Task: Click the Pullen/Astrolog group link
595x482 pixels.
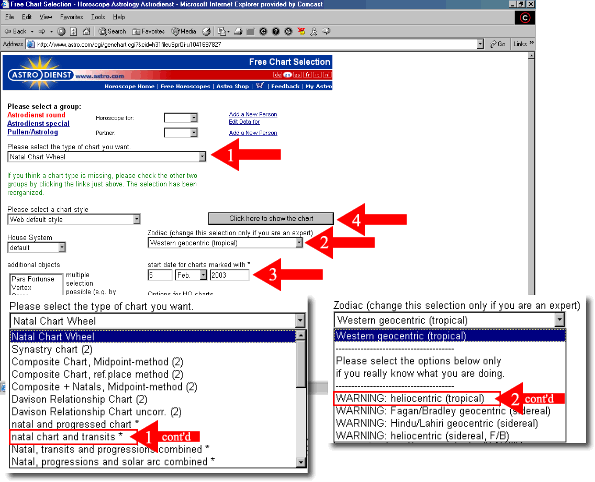Action: (33, 132)
